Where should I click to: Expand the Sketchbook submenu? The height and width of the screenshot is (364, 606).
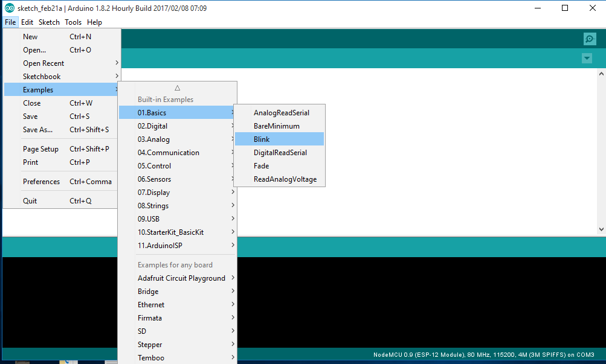(61, 77)
